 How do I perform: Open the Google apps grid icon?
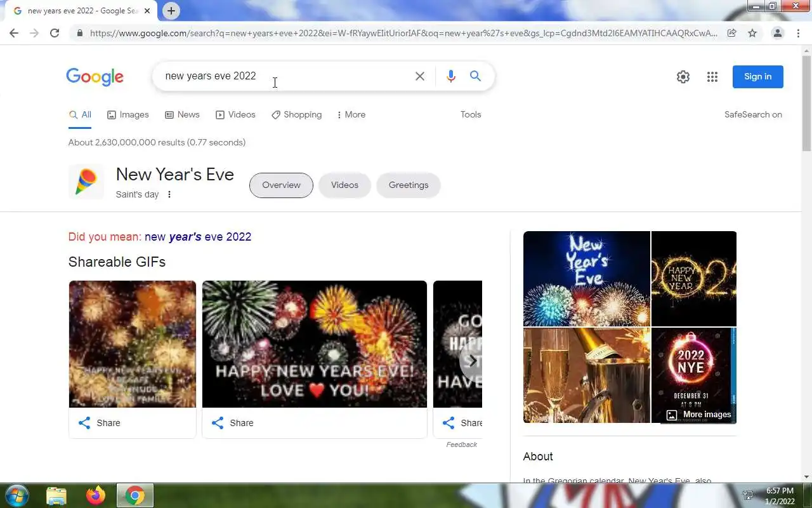[712, 77]
